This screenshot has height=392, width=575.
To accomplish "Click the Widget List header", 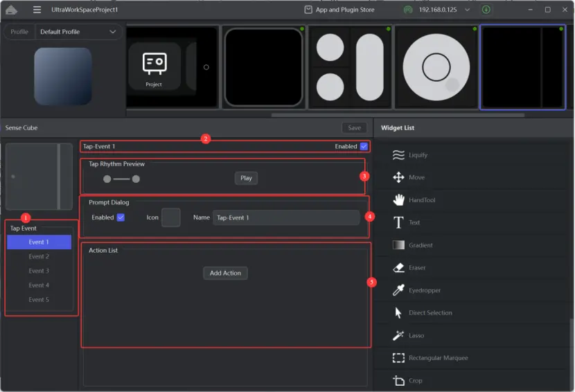I will [398, 127].
